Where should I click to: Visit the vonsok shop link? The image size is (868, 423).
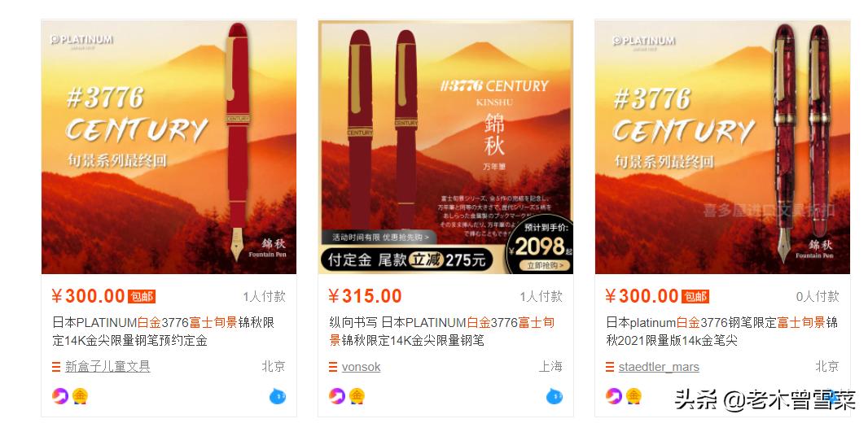click(361, 367)
